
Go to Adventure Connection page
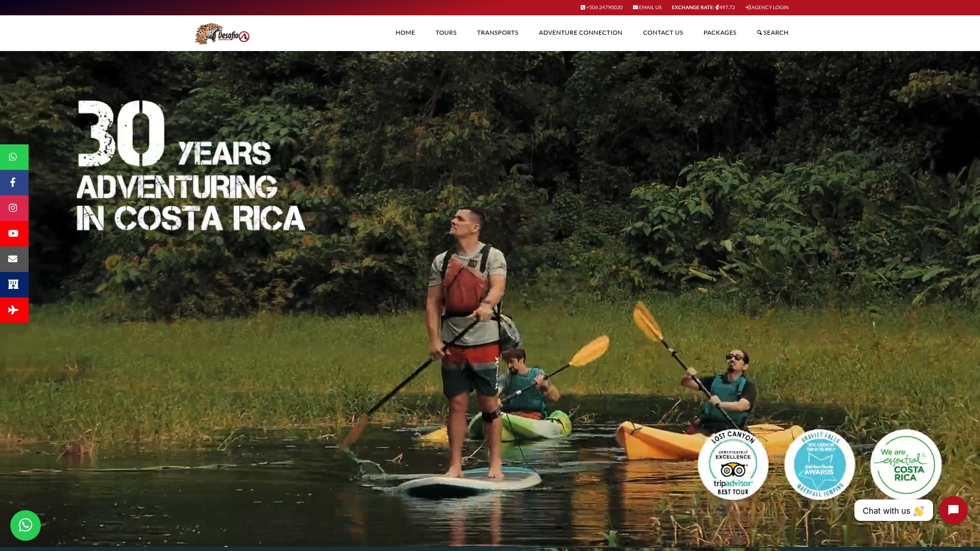coord(580,33)
